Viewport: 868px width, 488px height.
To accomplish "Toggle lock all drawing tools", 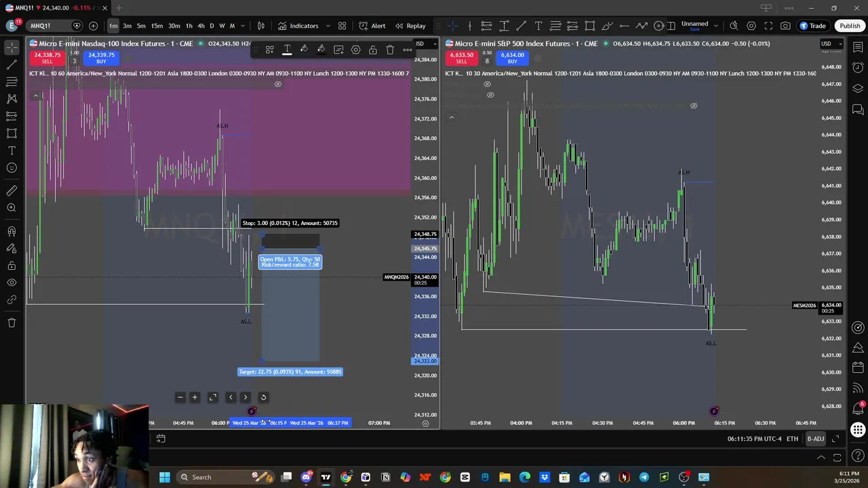I will (x=12, y=265).
